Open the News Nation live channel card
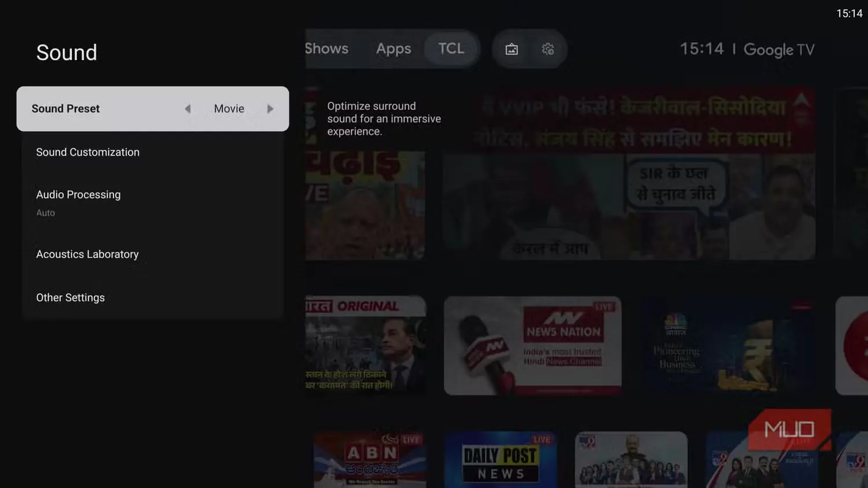868x488 pixels. 532,346
